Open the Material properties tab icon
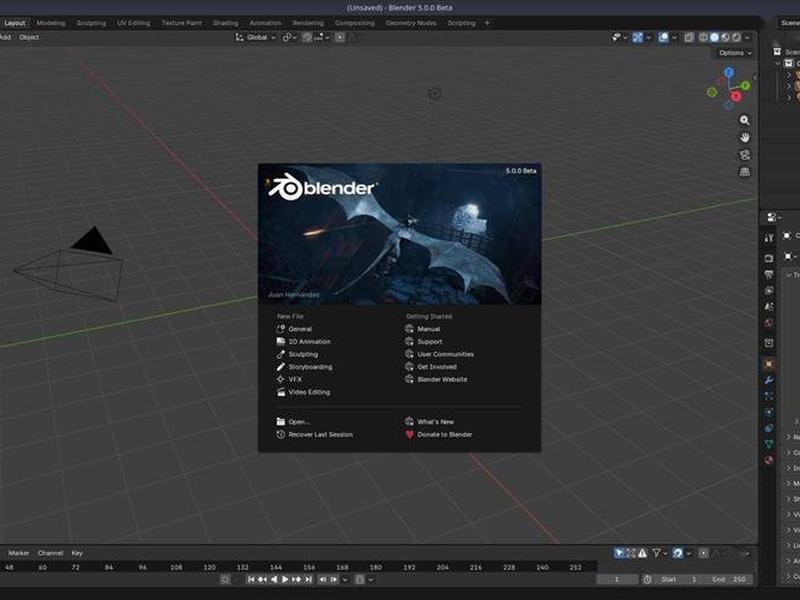The image size is (800, 600). (769, 460)
